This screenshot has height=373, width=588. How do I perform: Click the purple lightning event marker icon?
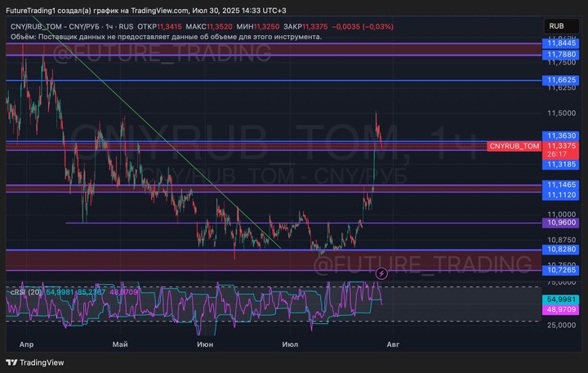point(381,273)
